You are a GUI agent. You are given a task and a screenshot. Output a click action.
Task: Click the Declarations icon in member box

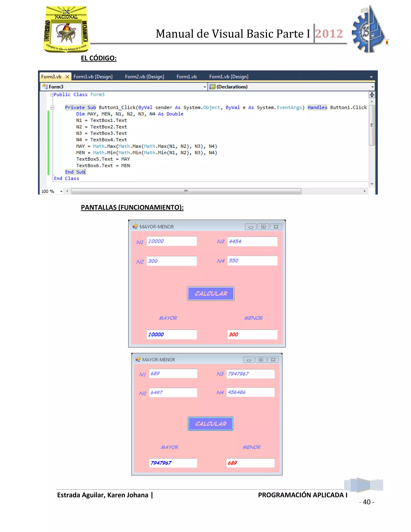pos(212,87)
